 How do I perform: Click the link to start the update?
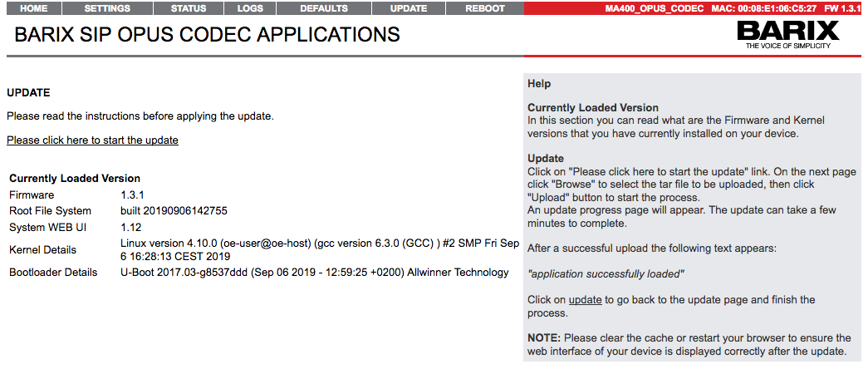[x=92, y=140]
